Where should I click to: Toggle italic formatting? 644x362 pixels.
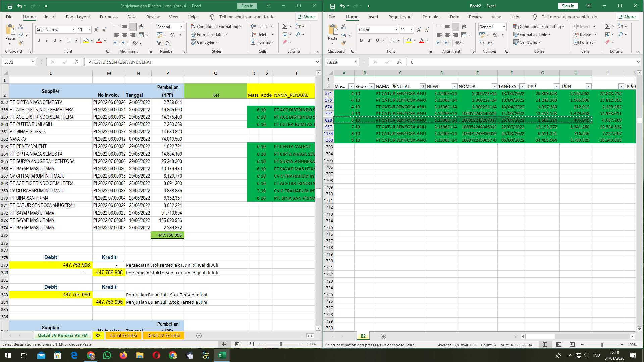click(47, 40)
